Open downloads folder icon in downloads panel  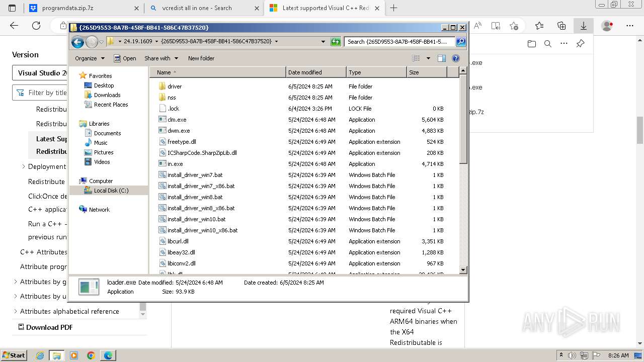coord(532,44)
